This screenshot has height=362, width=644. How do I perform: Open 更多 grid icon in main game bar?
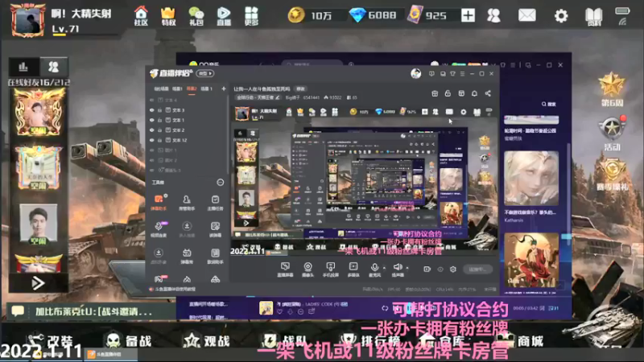(x=251, y=16)
